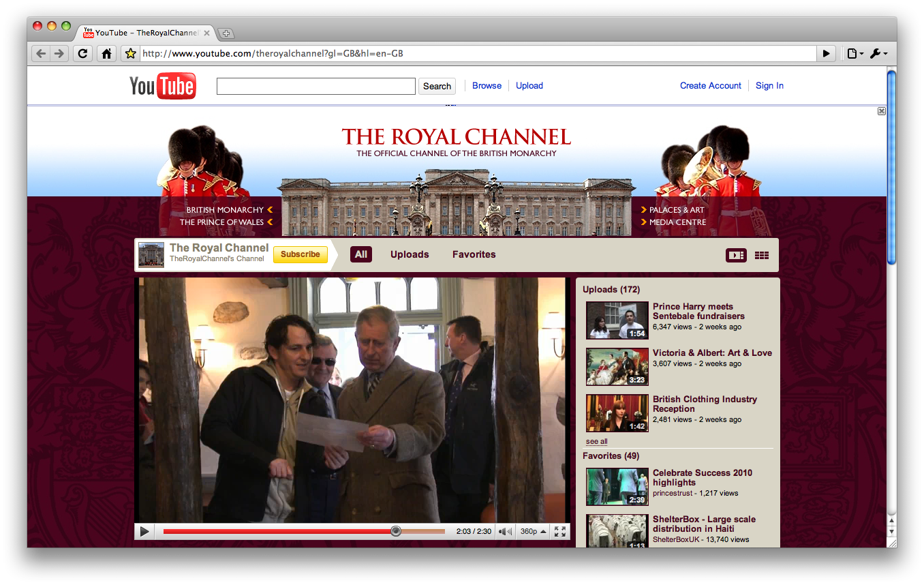Click title British Clothing Industry Reception
Viewport: 924px width, 585px height.
coord(705,404)
